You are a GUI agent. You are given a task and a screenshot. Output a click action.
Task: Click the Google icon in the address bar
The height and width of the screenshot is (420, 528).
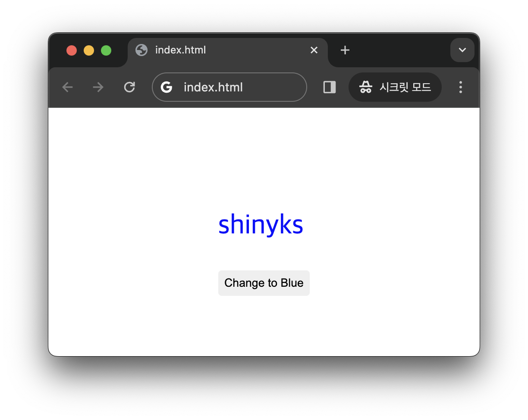pyautogui.click(x=166, y=88)
